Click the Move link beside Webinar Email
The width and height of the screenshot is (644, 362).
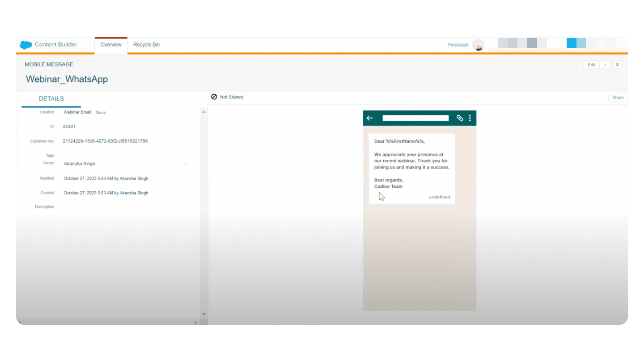pyautogui.click(x=101, y=113)
